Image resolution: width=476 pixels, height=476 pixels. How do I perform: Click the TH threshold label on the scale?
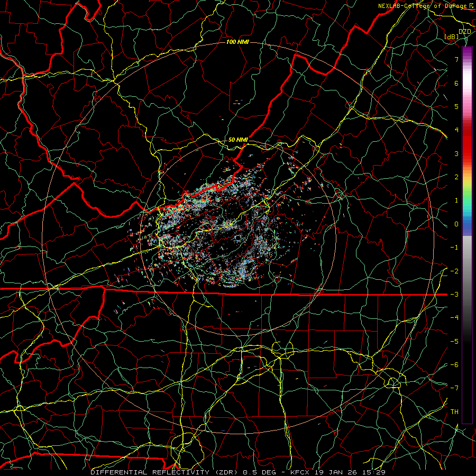click(454, 412)
